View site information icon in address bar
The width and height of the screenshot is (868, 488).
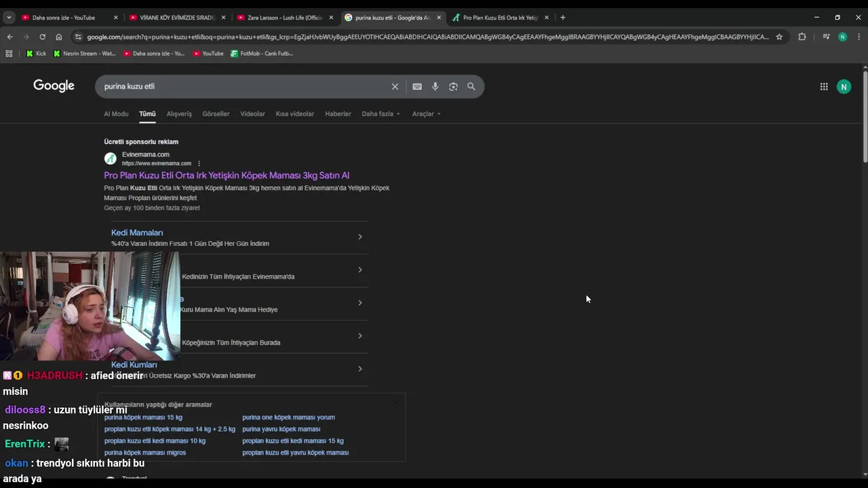(x=78, y=37)
